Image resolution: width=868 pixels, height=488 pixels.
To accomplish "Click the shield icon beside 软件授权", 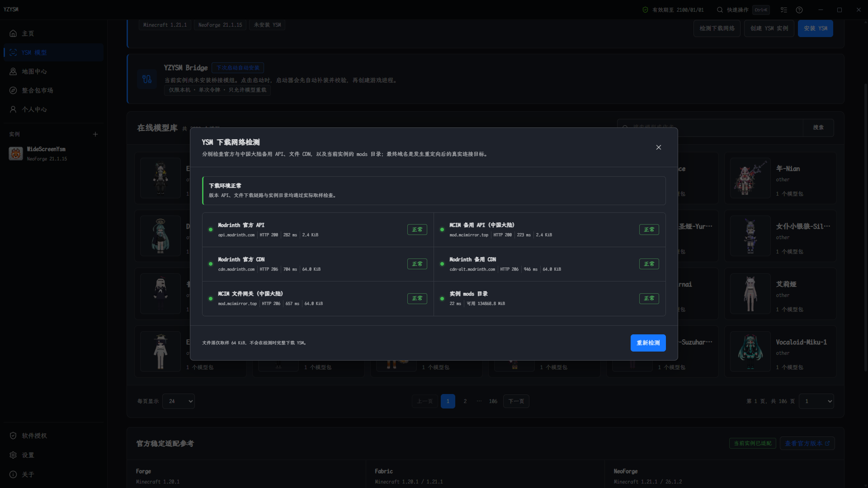I will pyautogui.click(x=13, y=436).
